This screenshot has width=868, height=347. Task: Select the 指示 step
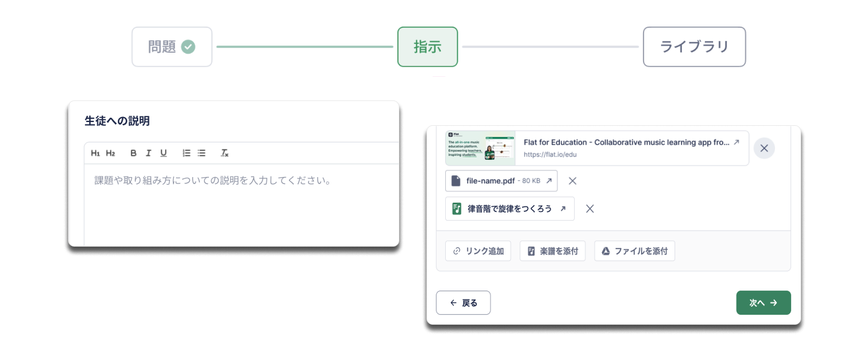[x=428, y=46]
